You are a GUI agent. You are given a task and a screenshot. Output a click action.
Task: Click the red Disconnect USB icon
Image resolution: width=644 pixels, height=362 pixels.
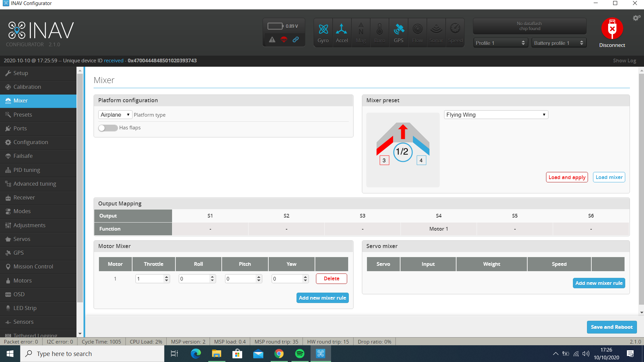click(612, 29)
